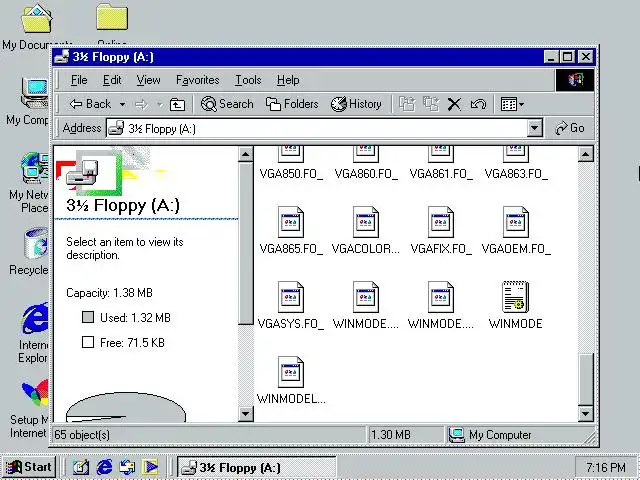Click Internet Explorer in quick launch bar

104,467
